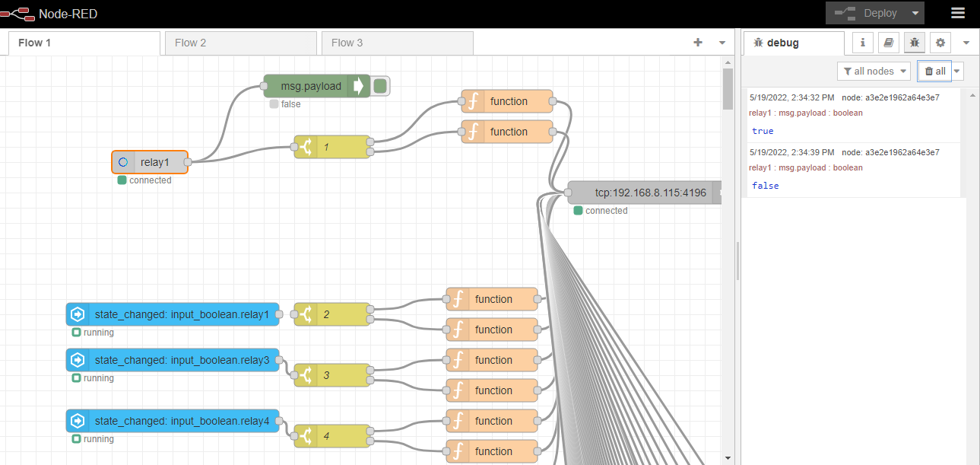The width and height of the screenshot is (980, 465).
Task: Click the Deploy button
Action: (x=867, y=13)
